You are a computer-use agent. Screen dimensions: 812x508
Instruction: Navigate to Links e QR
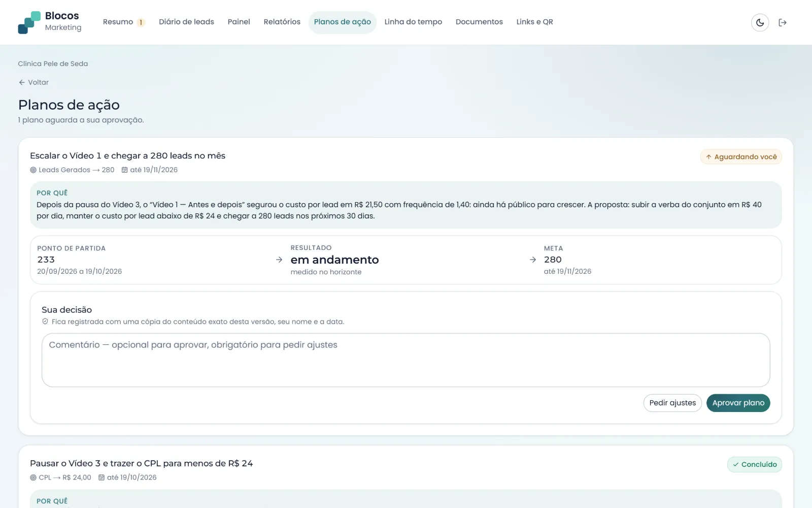(x=534, y=22)
